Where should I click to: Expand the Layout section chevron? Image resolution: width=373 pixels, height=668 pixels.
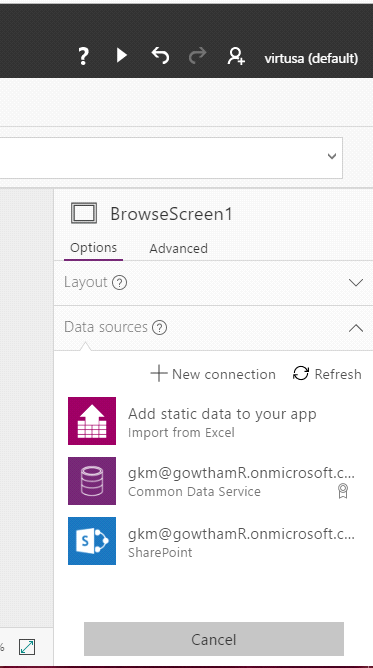[x=356, y=282]
